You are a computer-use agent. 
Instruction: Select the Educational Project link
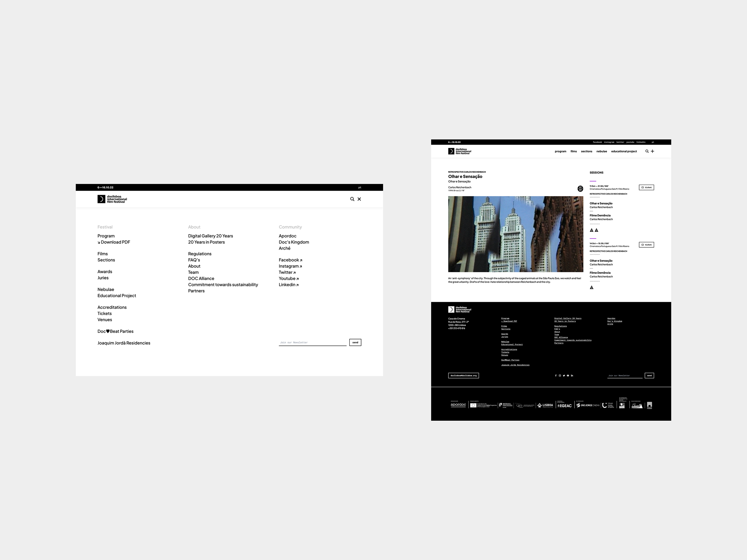click(117, 295)
